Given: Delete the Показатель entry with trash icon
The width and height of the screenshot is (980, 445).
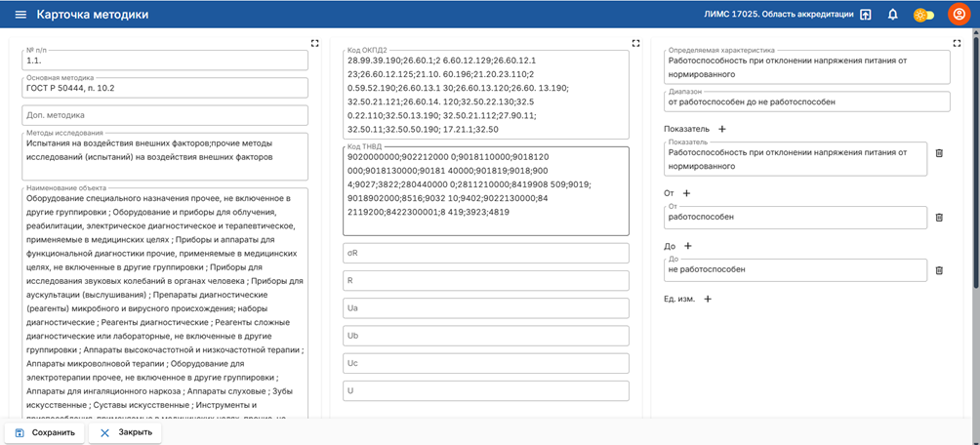Looking at the screenshot, I should click(x=939, y=153).
